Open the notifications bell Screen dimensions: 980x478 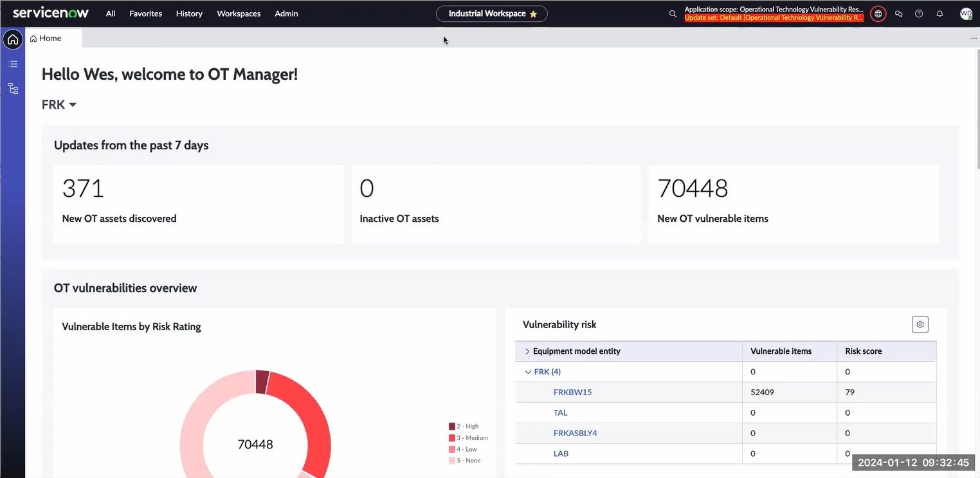click(939, 14)
